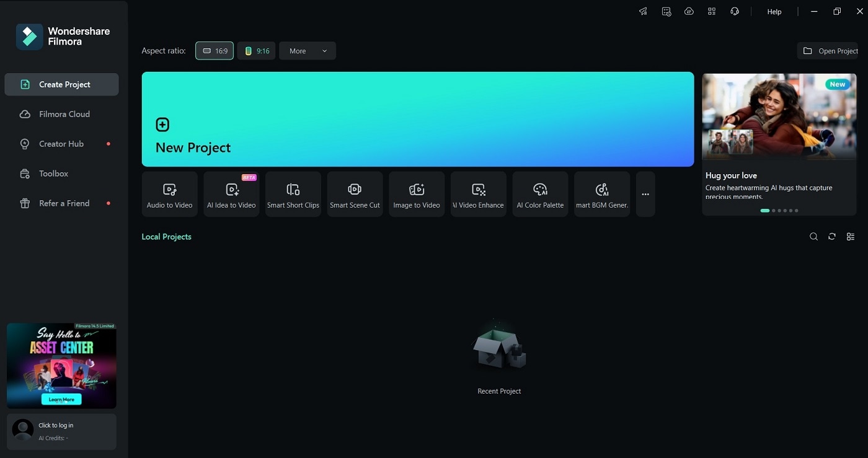Open Creator Hub in sidebar
This screenshot has width=868, height=458.
pyautogui.click(x=61, y=144)
